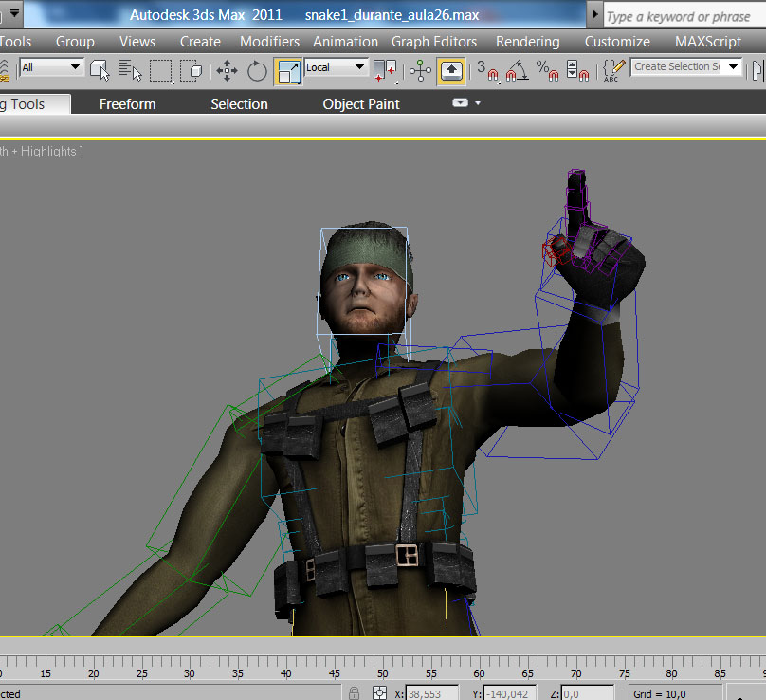
Task: Open Select by Name dialog
Action: 130,69
